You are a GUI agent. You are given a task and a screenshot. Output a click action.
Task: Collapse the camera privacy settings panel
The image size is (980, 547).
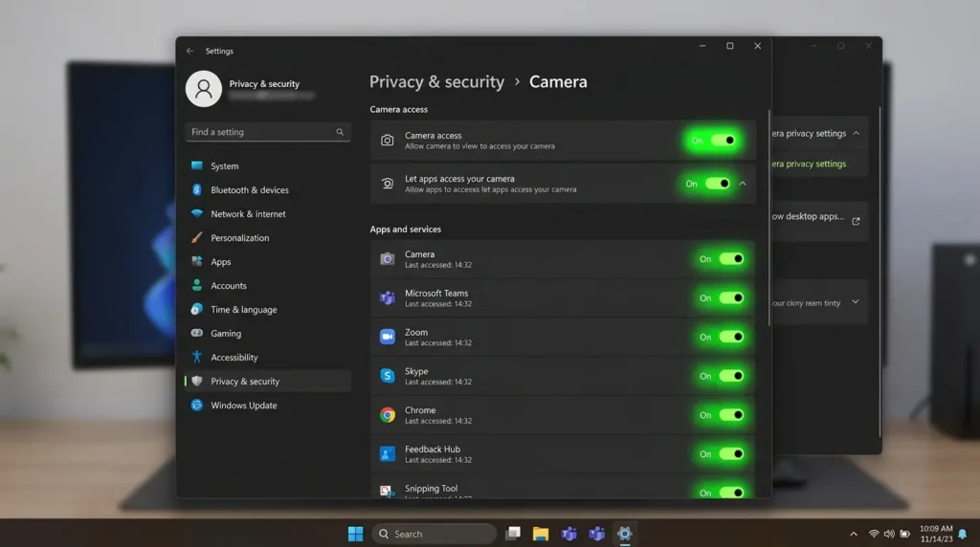[857, 134]
